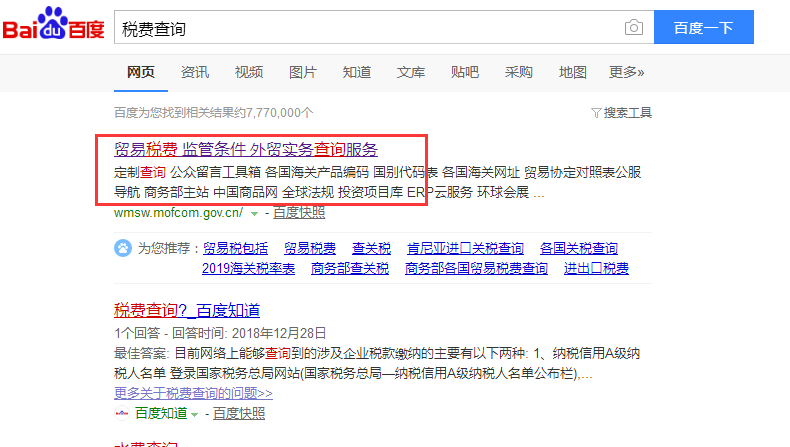Expand dropdown arrow next to wmsw.mofcom.gov.cn
Viewport: 790px width, 447px height.
pyautogui.click(x=254, y=214)
